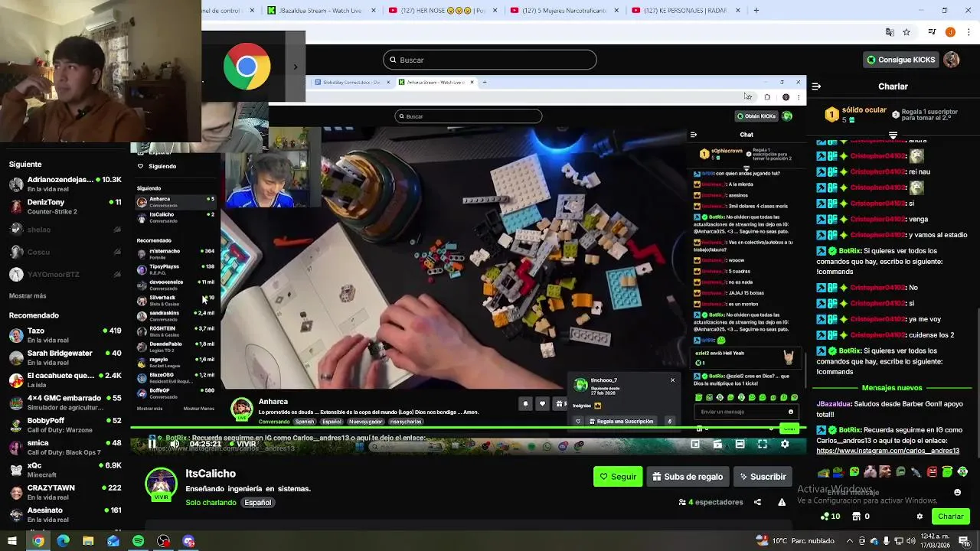
Task: Open Spotify from taskbar
Action: point(138,541)
